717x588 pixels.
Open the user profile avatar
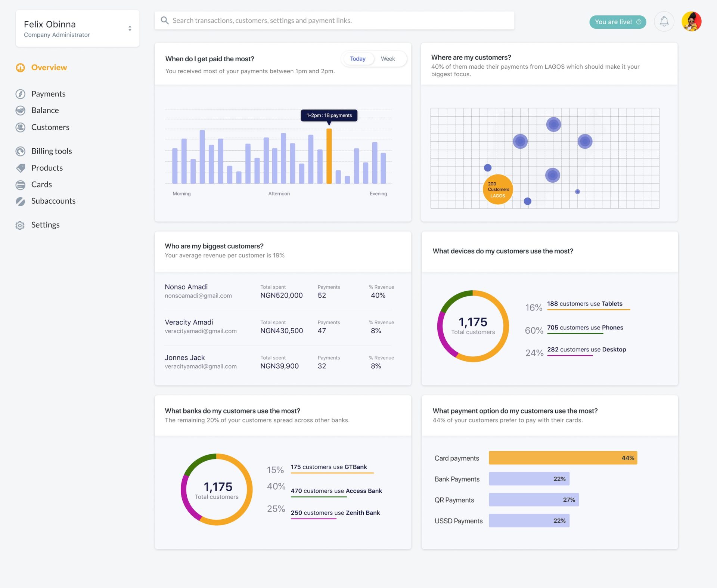tap(691, 22)
